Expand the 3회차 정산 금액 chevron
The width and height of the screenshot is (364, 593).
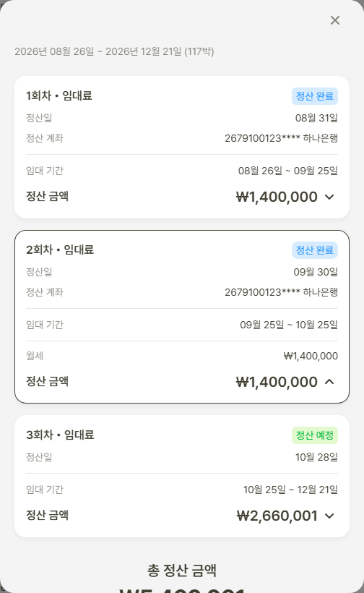329,516
